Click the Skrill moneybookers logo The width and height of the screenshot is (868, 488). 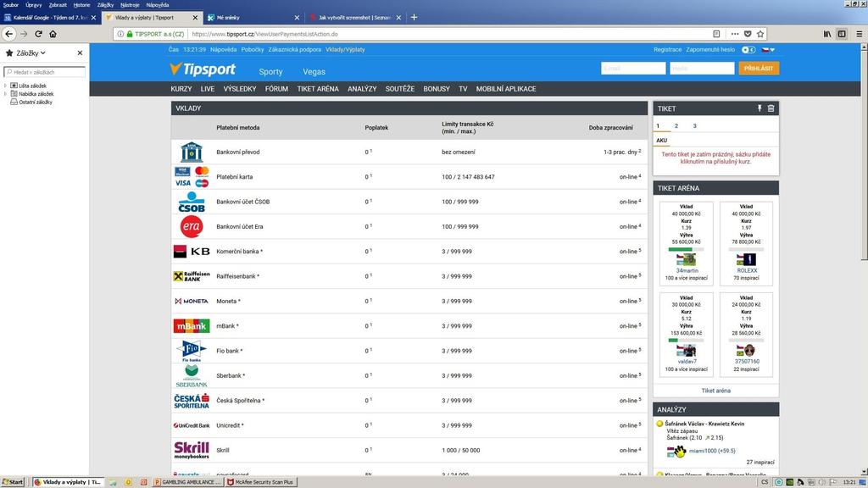tap(192, 450)
